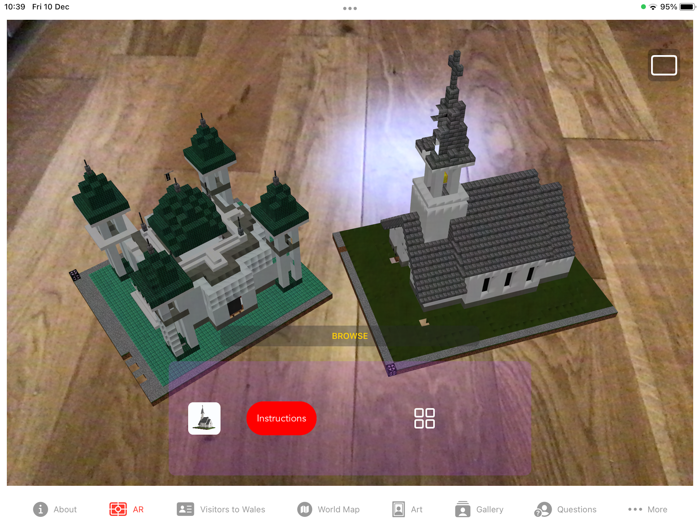This screenshot has height=525, width=700.
Task: Open the Gallery tab
Action: click(x=479, y=509)
